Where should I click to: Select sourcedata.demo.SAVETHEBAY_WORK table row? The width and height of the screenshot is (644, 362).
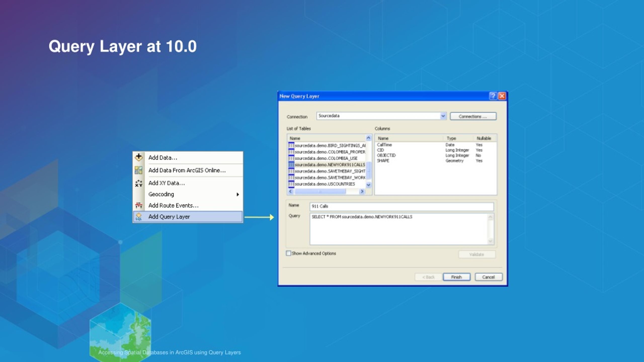[x=327, y=177]
